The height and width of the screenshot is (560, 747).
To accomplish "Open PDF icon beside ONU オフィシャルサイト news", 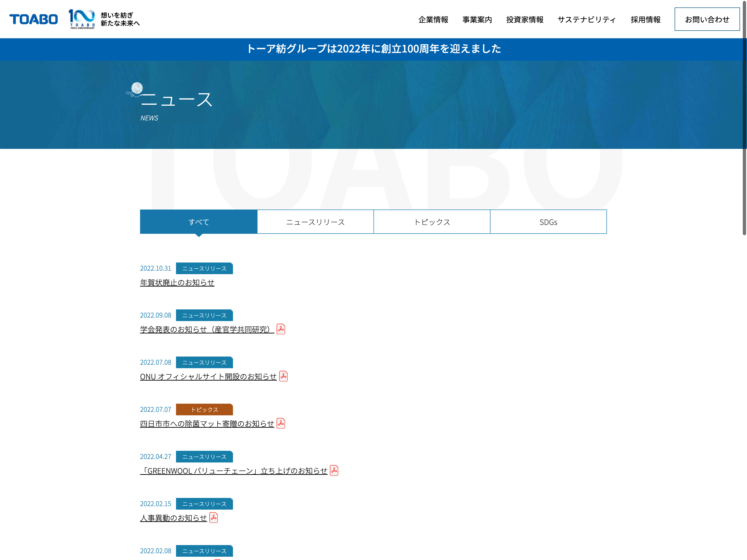I will (x=283, y=376).
